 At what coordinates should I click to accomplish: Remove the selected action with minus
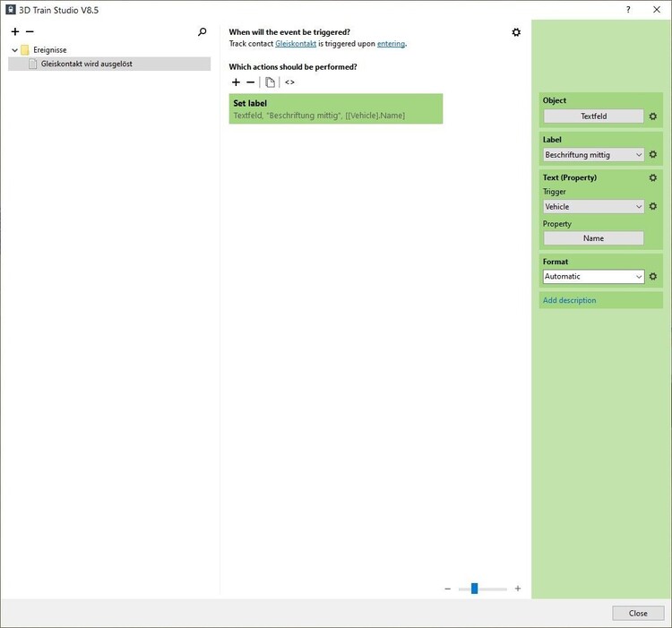pyautogui.click(x=251, y=82)
